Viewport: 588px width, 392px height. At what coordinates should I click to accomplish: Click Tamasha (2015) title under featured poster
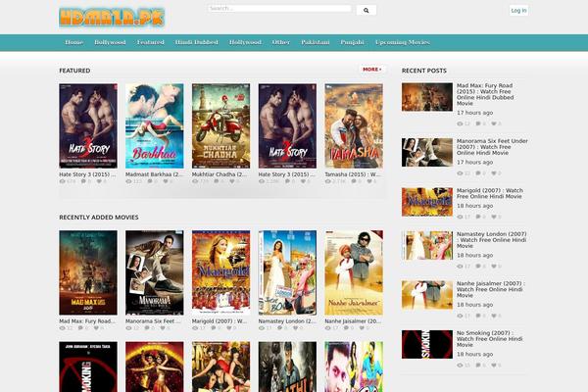(x=353, y=174)
